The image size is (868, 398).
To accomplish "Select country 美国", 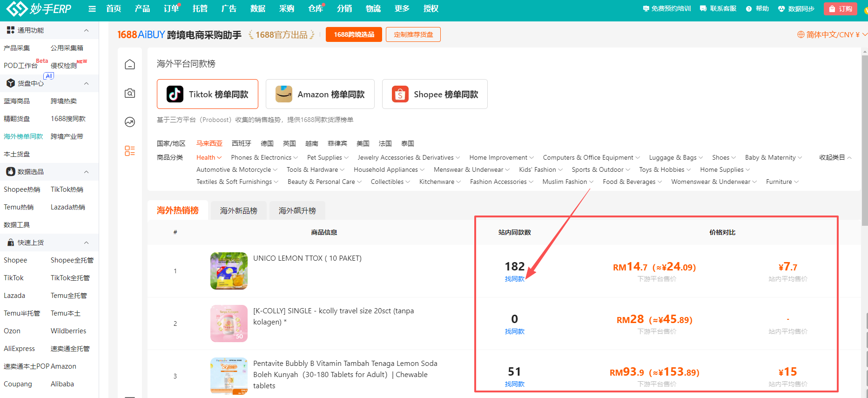I will [363, 143].
